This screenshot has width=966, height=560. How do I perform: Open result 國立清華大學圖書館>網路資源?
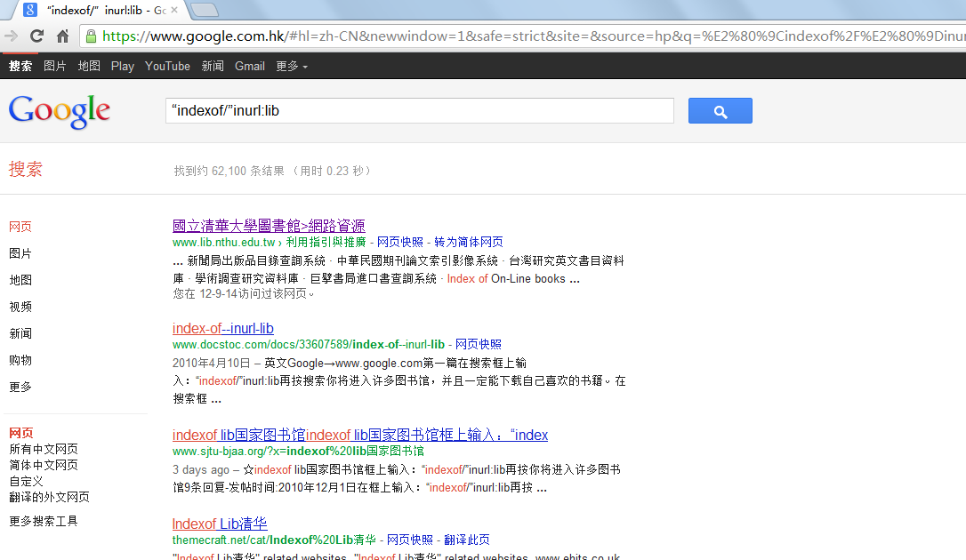point(269,226)
